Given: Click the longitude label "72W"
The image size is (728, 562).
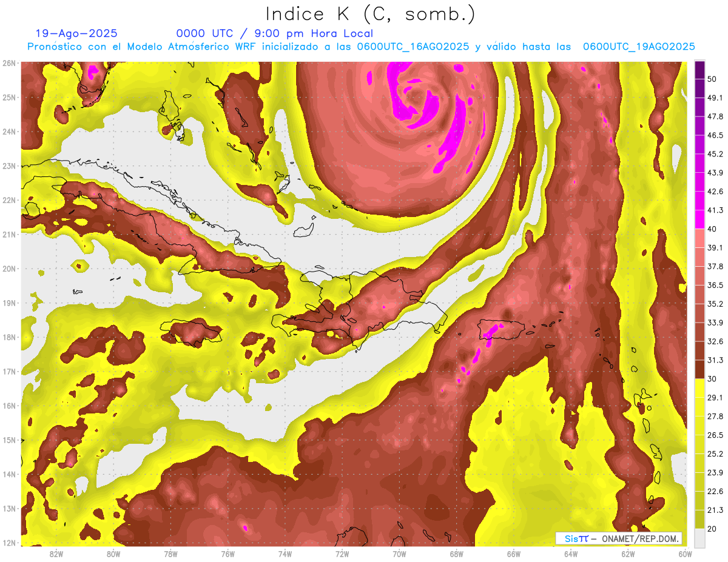Looking at the screenshot, I should point(342,554).
